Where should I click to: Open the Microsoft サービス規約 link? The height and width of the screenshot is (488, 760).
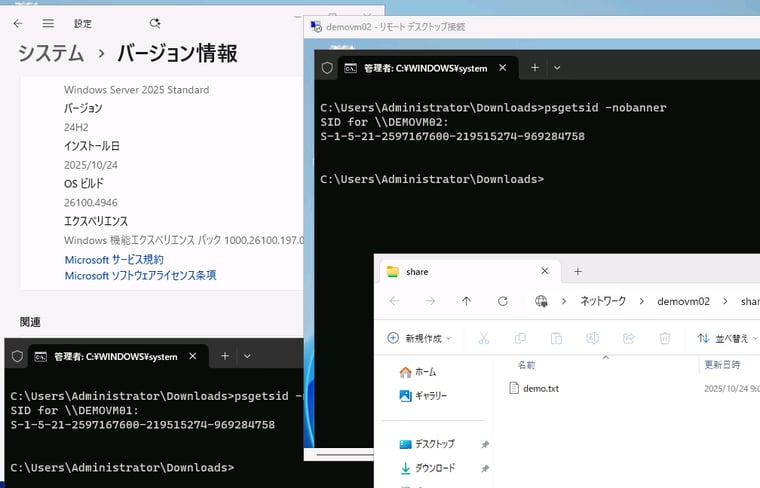[x=114, y=260]
